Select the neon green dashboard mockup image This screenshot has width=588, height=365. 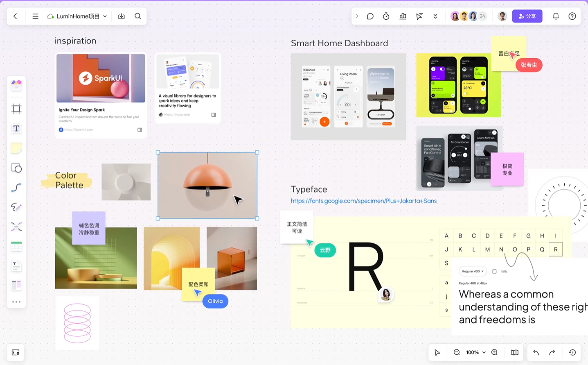point(458,85)
